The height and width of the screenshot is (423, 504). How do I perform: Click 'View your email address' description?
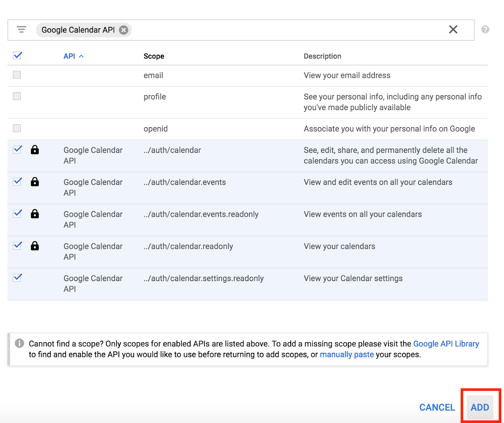[x=347, y=75]
